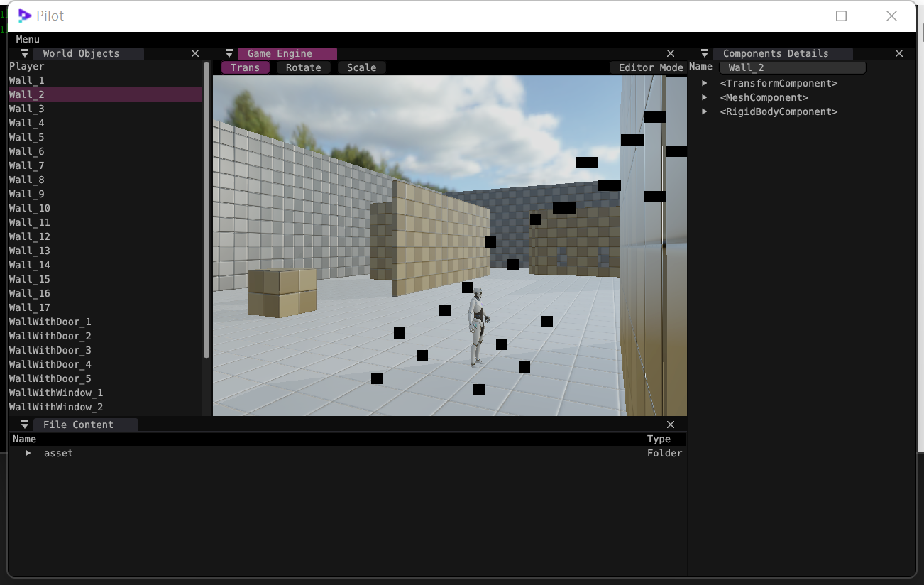Select Player in World Objects

[x=26, y=66]
